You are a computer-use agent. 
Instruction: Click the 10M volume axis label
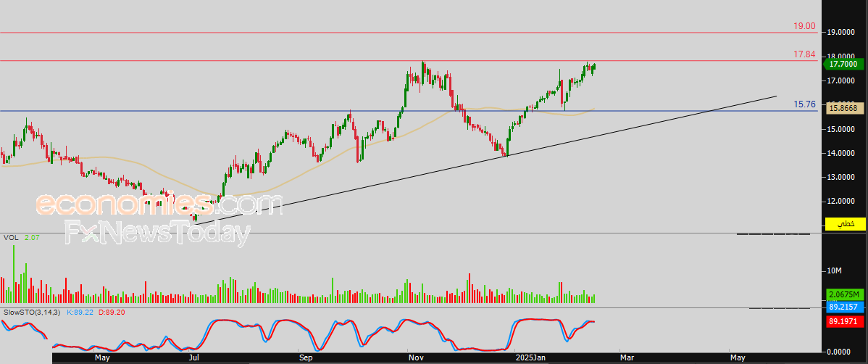click(x=834, y=271)
